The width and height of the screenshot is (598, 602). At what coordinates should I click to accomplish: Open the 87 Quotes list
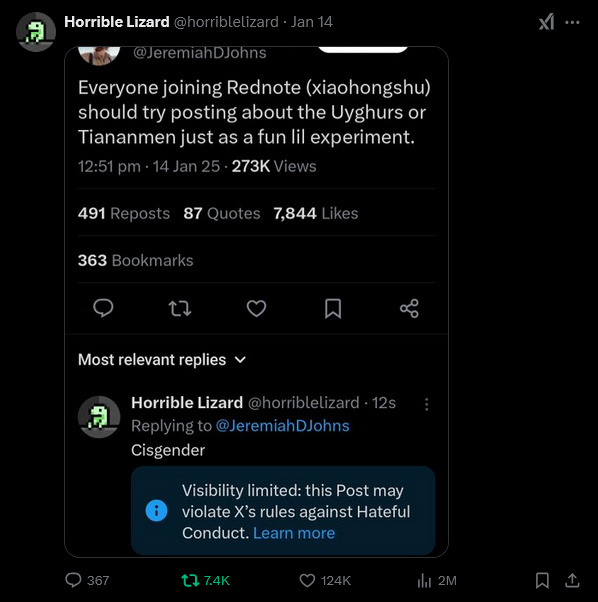(221, 213)
